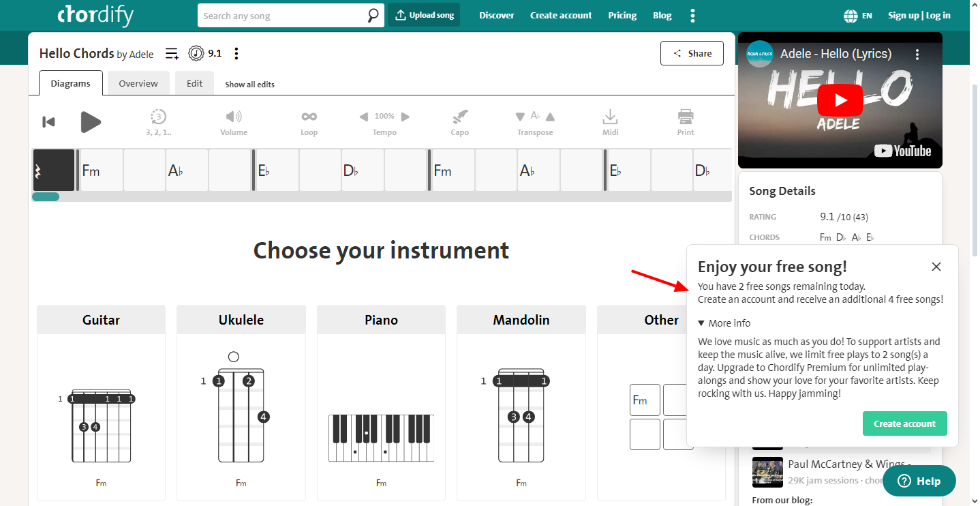Play the Adele Hello YouTube video
This screenshot has width=980, height=506.
click(840, 100)
